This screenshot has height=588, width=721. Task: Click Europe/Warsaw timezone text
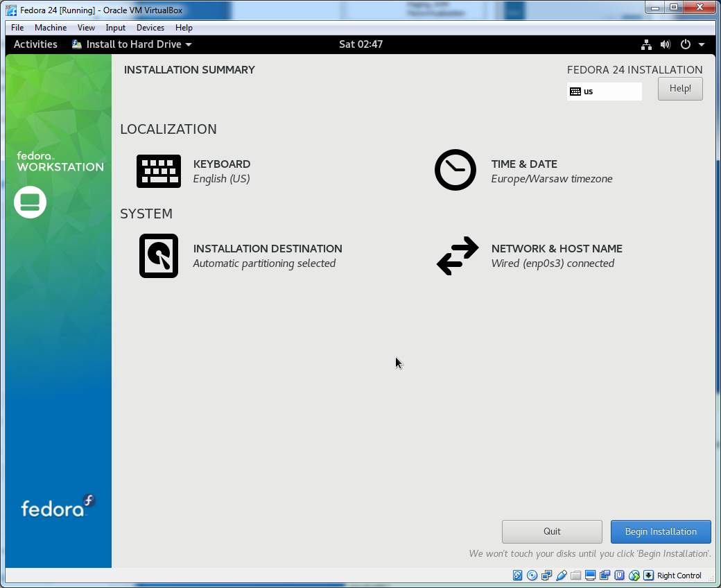tap(552, 179)
